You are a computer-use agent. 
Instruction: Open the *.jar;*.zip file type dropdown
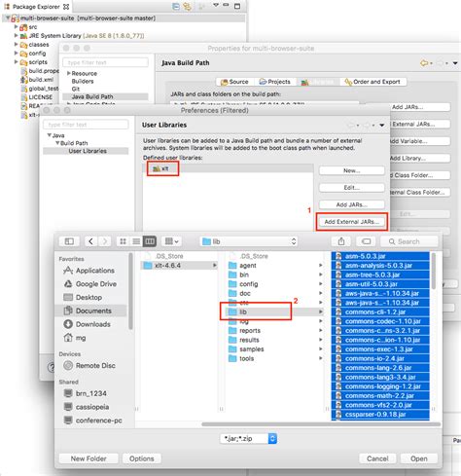pyautogui.click(x=249, y=438)
